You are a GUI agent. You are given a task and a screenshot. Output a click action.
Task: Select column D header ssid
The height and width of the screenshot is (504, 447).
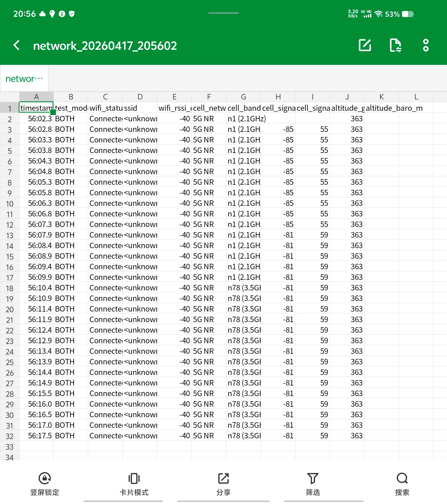point(140,97)
